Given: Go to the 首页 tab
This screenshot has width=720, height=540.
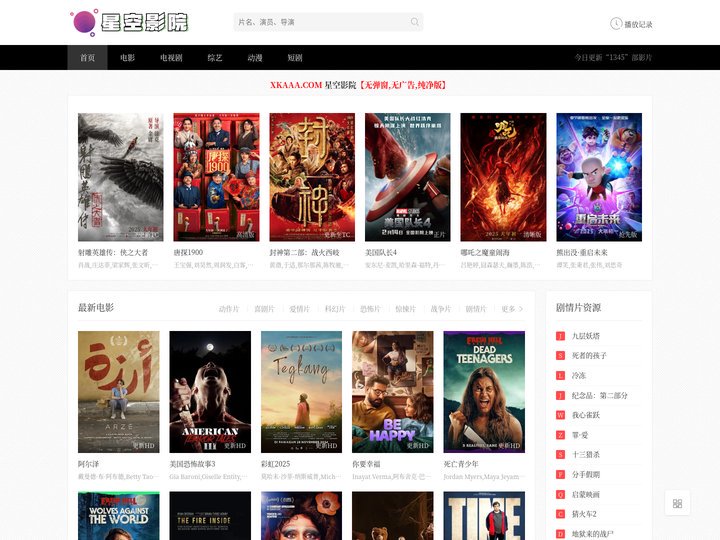Looking at the screenshot, I should [87, 57].
